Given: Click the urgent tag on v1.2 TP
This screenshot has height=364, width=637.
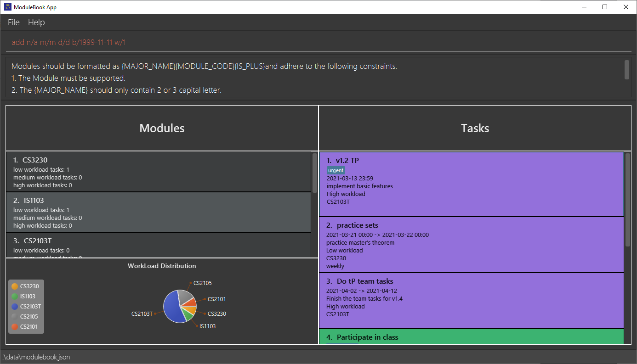Looking at the screenshot, I should (336, 170).
